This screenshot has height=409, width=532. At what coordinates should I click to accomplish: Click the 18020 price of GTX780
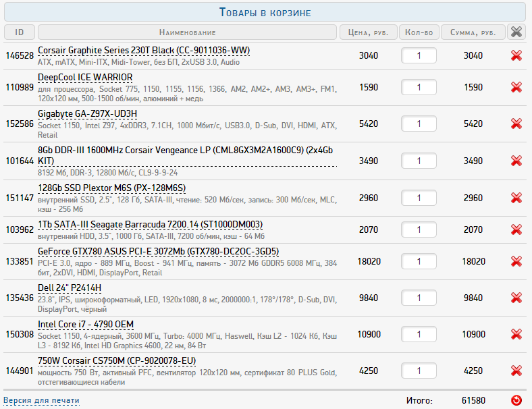click(x=369, y=261)
